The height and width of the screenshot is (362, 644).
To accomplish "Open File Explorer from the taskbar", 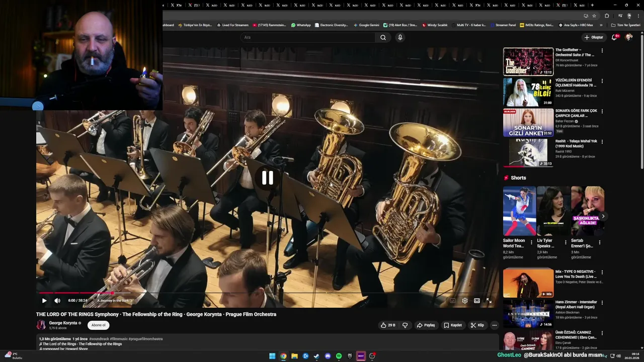I will point(294,356).
